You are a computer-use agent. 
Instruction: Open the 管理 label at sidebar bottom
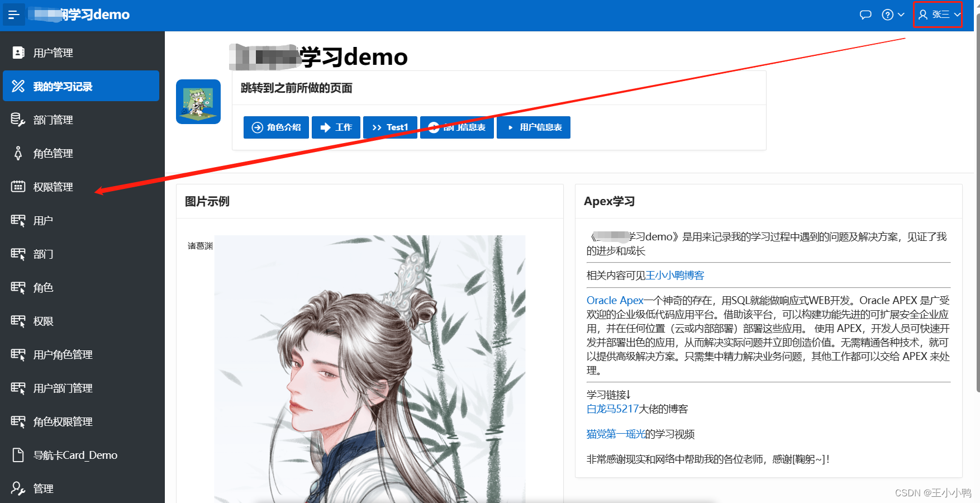pyautogui.click(x=43, y=488)
